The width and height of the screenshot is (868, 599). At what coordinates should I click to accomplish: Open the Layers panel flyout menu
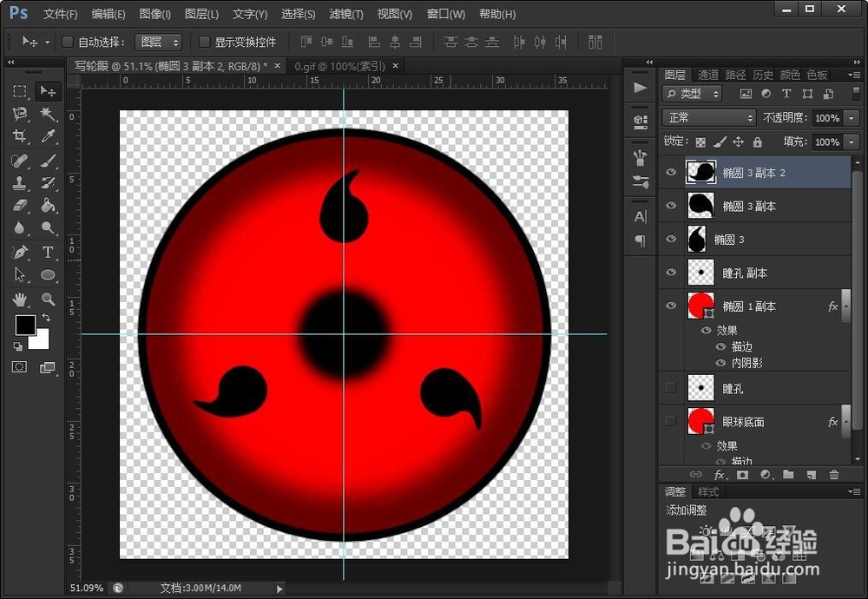pos(854,75)
